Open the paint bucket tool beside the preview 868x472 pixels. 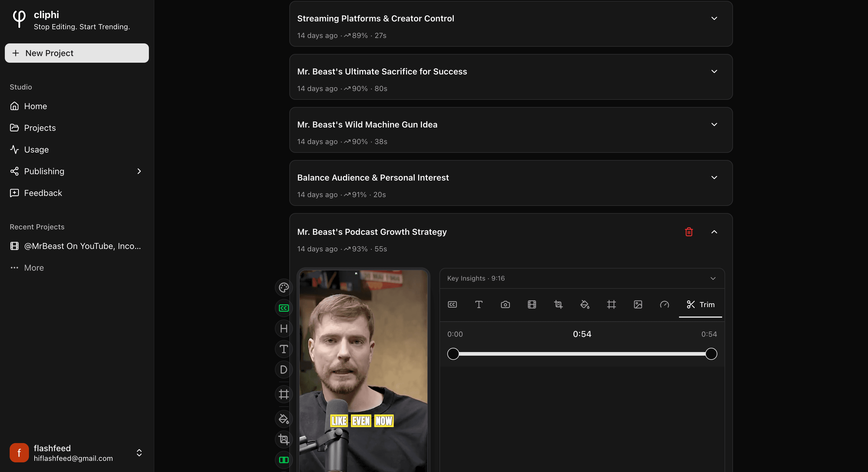click(284, 419)
